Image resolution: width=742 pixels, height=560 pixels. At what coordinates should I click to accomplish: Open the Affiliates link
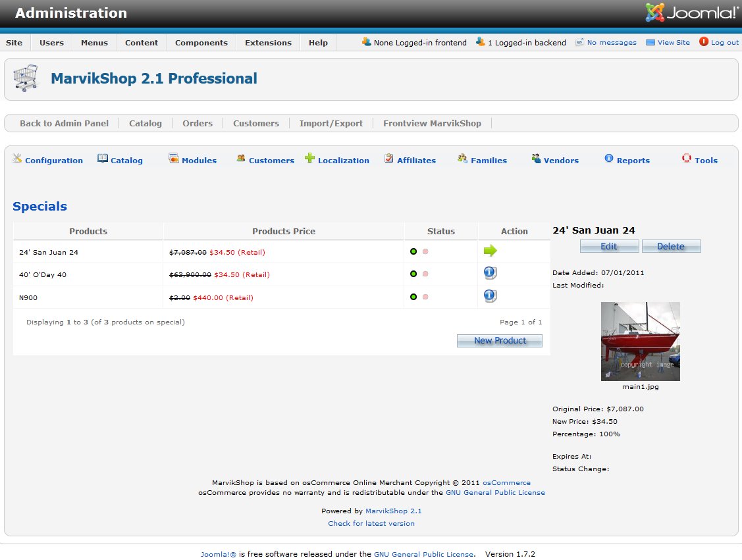416,161
